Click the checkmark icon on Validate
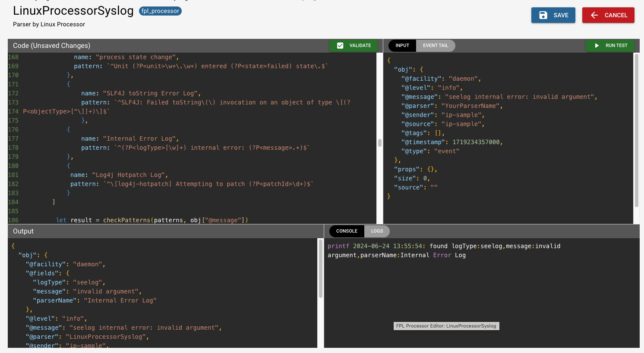The height and width of the screenshot is (353, 644). tap(340, 45)
